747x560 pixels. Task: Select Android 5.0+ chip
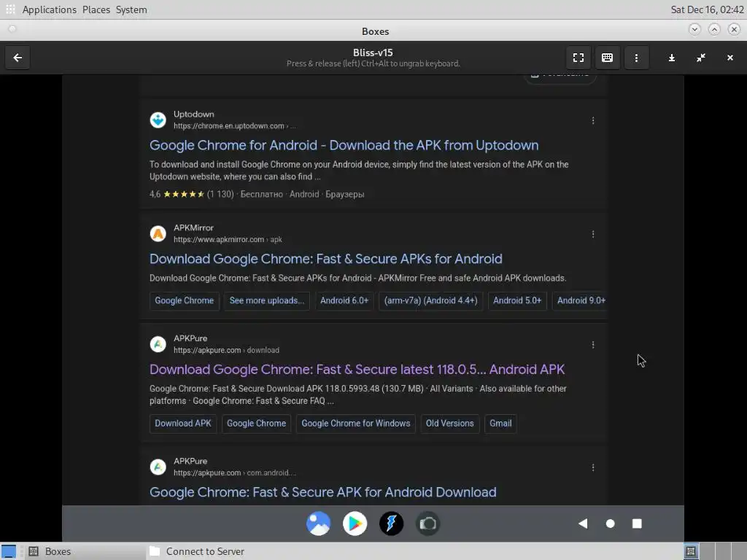pyautogui.click(x=517, y=300)
